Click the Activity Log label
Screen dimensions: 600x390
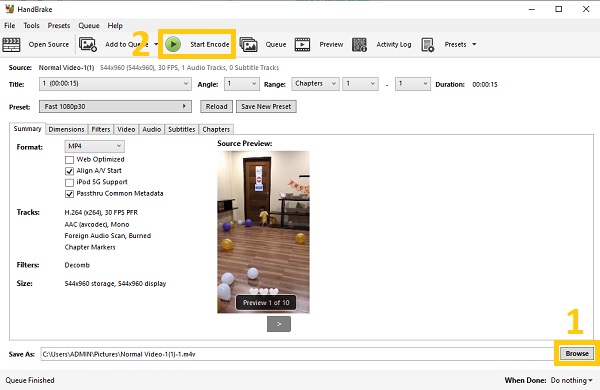(394, 44)
